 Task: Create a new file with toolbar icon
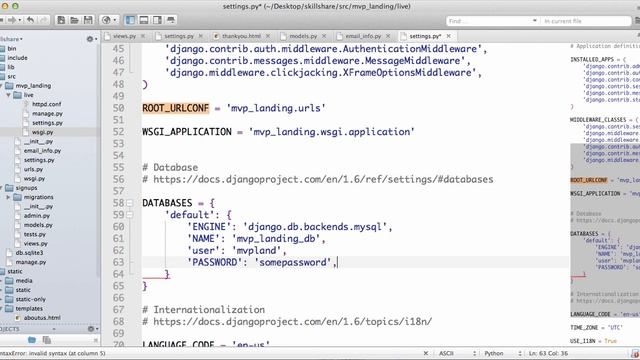(61, 20)
